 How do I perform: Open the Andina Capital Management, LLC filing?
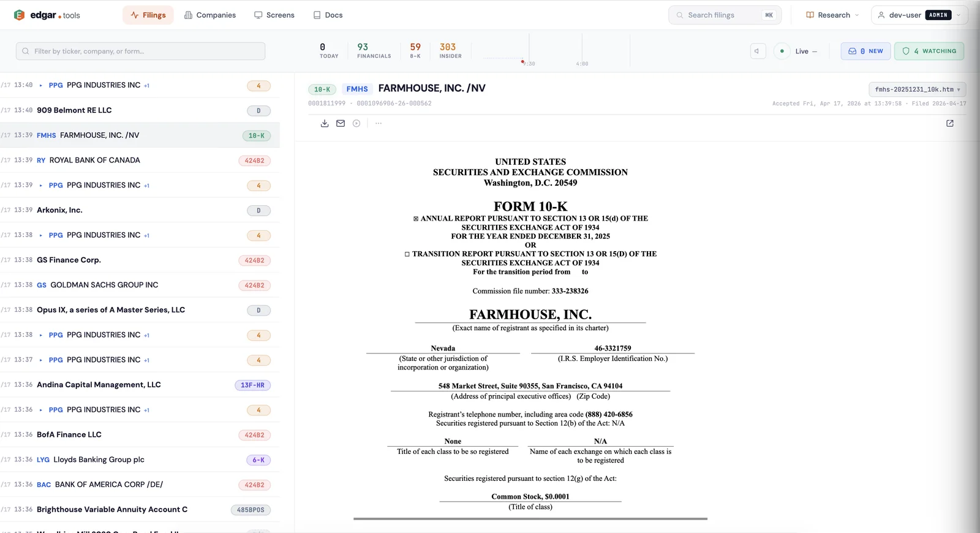(x=140, y=385)
